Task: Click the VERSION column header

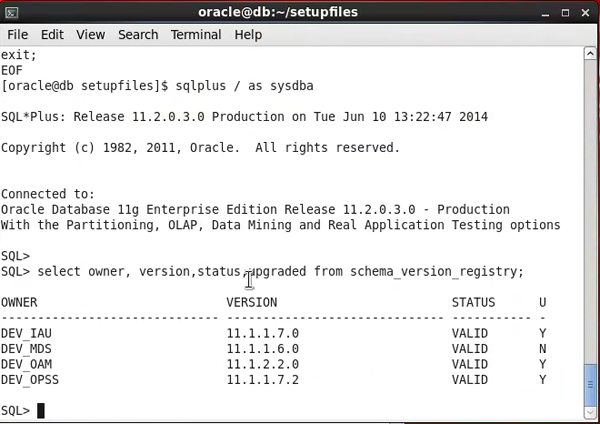Action: point(252,302)
